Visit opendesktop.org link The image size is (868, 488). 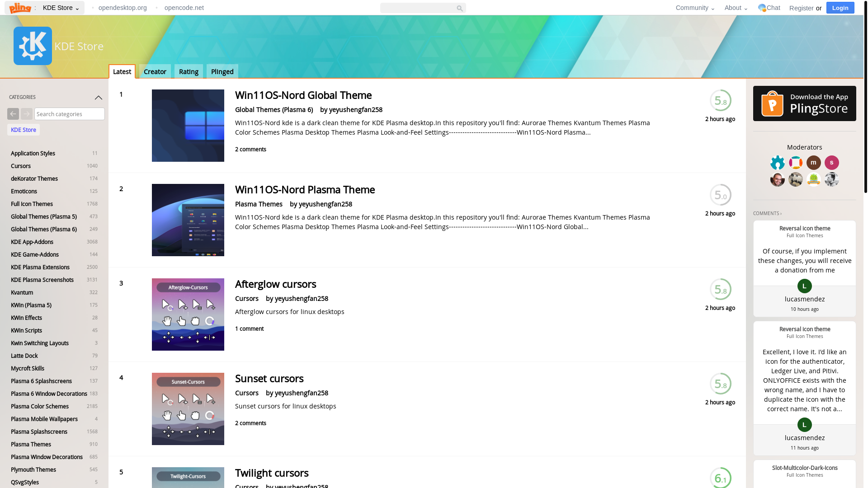click(123, 8)
